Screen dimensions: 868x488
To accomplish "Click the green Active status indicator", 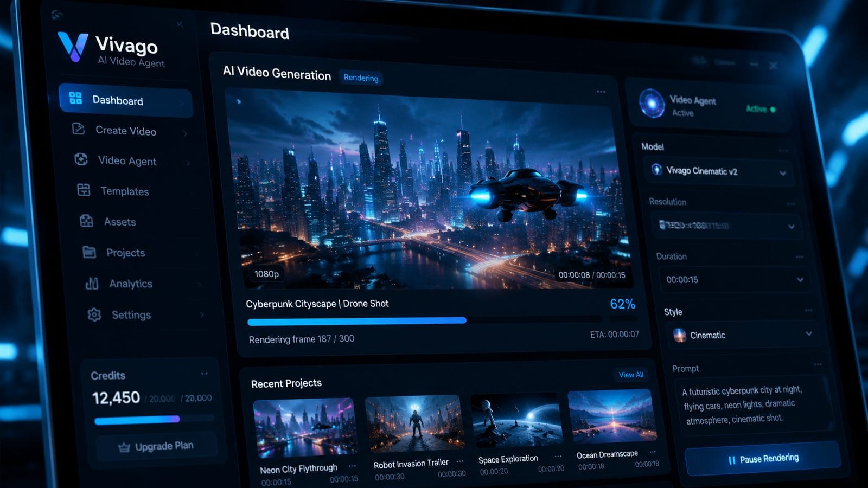I will [761, 109].
